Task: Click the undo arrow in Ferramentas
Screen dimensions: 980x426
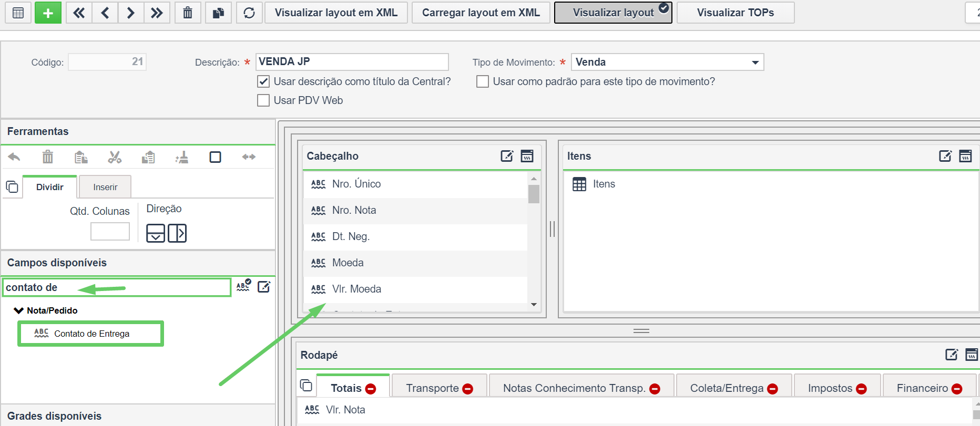Action: pos(14,157)
